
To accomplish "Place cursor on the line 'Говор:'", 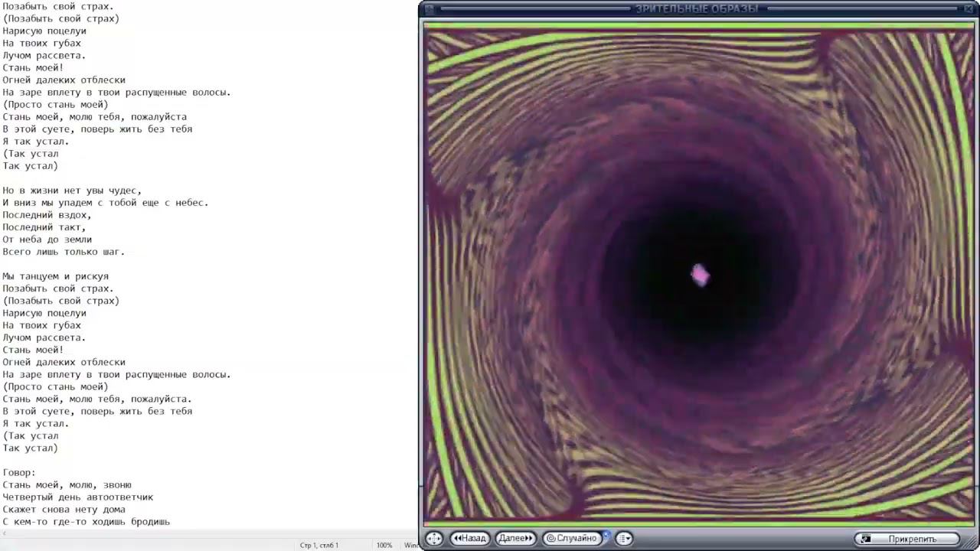I will 19,472.
